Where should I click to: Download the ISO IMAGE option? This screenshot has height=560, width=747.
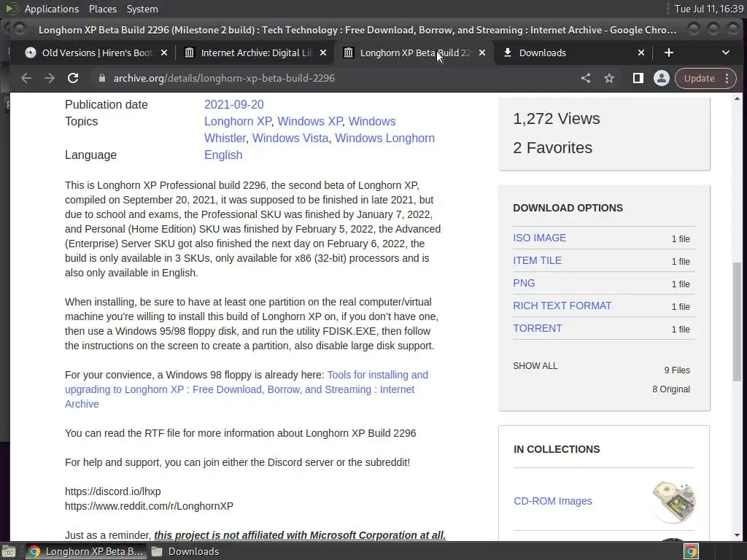[539, 238]
